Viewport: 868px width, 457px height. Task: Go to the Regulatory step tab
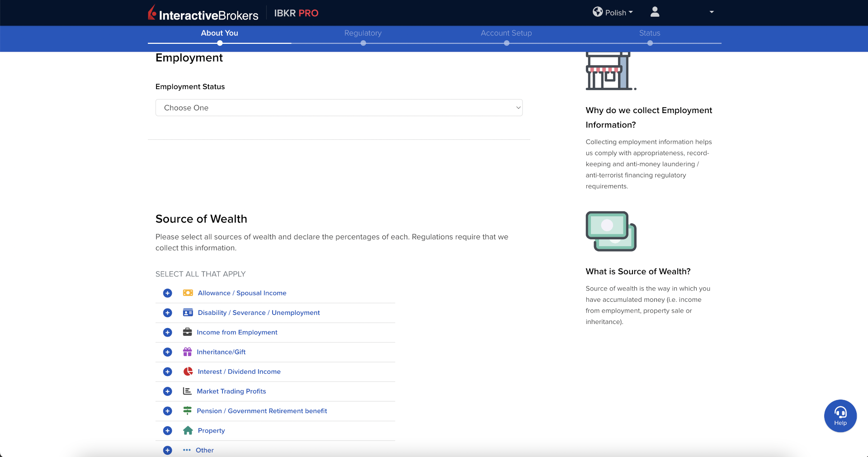pos(363,33)
